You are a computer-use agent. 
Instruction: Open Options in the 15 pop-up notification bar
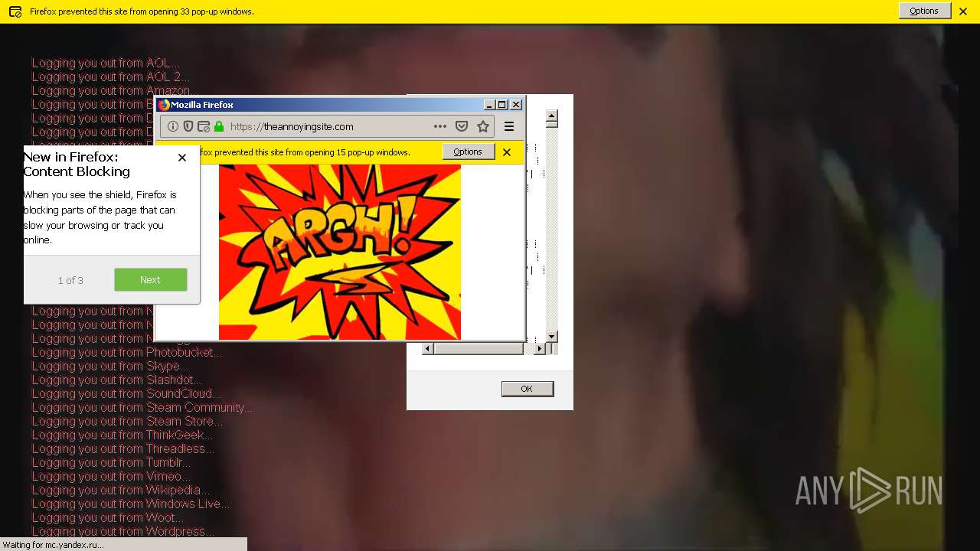[468, 152]
